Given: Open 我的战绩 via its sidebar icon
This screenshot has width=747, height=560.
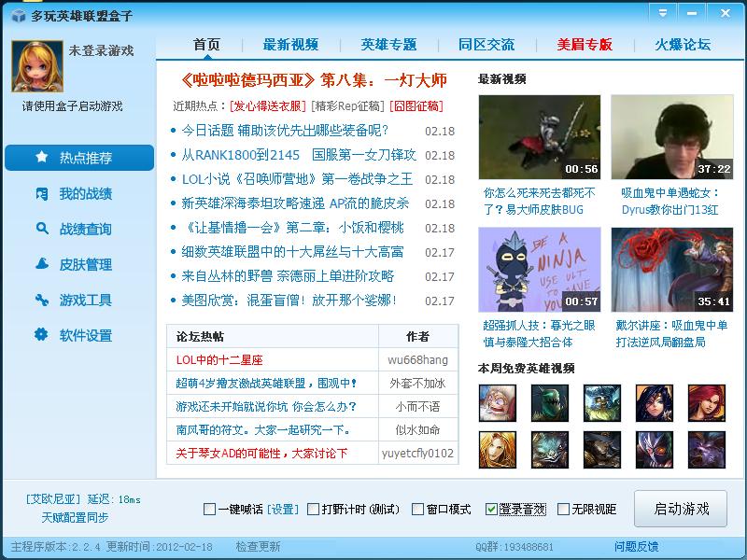Looking at the screenshot, I should [x=41, y=193].
